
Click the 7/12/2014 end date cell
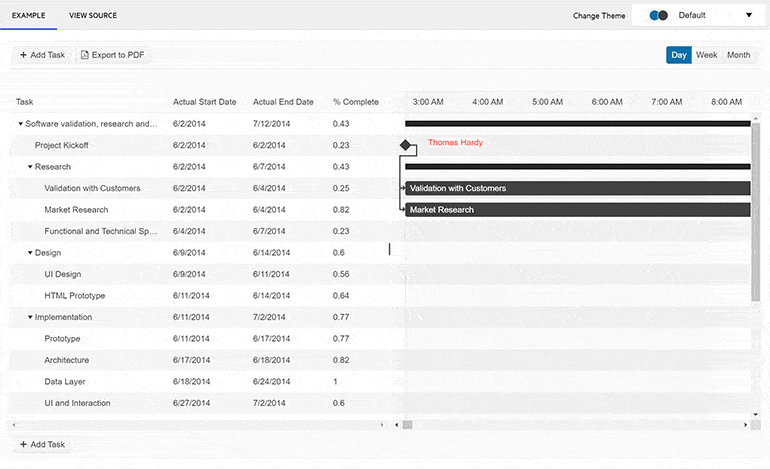pos(271,124)
